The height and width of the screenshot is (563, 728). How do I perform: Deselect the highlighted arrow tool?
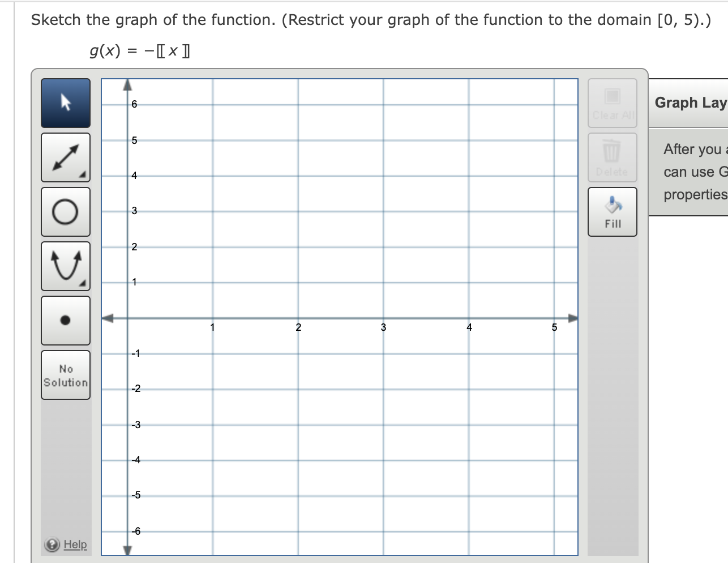(x=65, y=103)
